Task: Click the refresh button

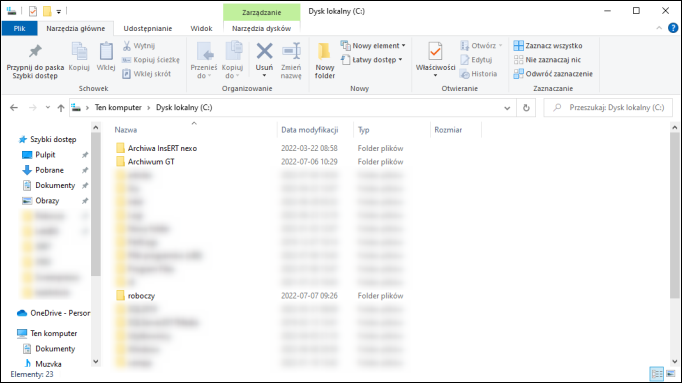Action: point(526,108)
